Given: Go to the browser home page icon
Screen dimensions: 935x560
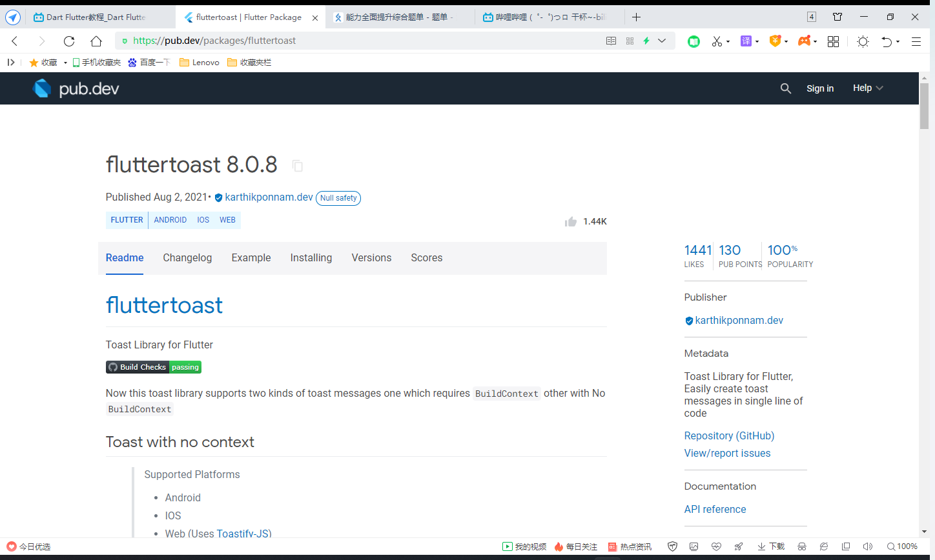Looking at the screenshot, I should click(96, 41).
